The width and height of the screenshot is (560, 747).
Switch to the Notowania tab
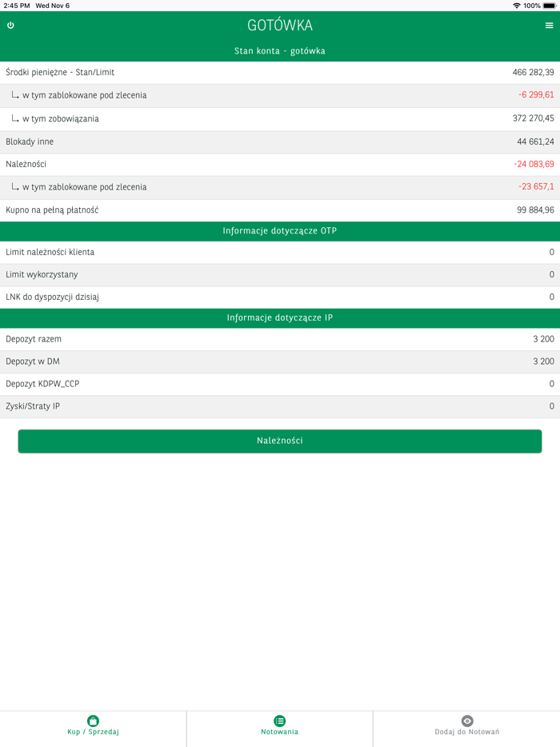click(x=279, y=729)
